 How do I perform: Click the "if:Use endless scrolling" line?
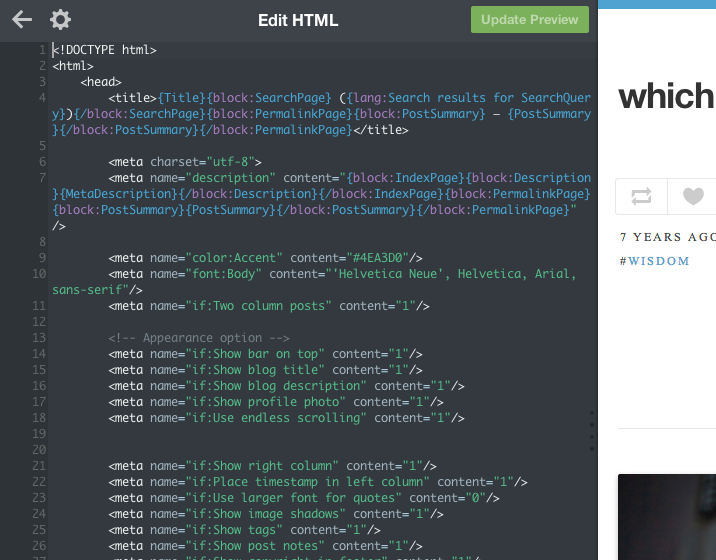[x=286, y=417]
